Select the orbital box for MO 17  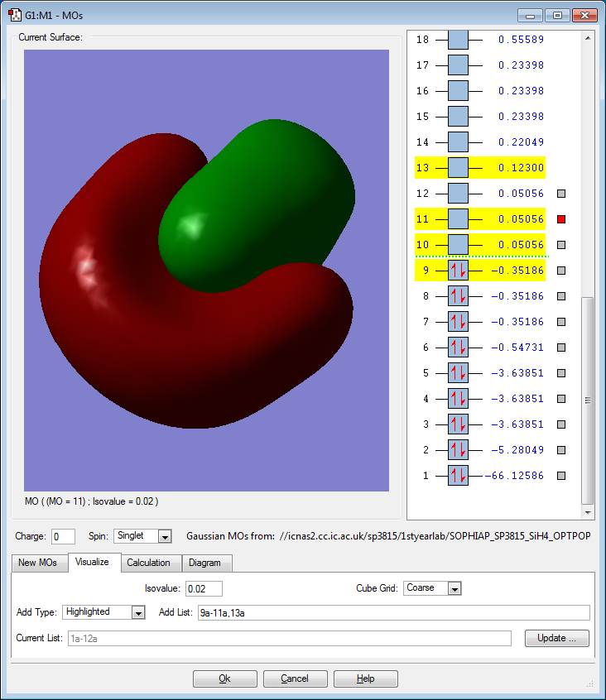pos(458,65)
